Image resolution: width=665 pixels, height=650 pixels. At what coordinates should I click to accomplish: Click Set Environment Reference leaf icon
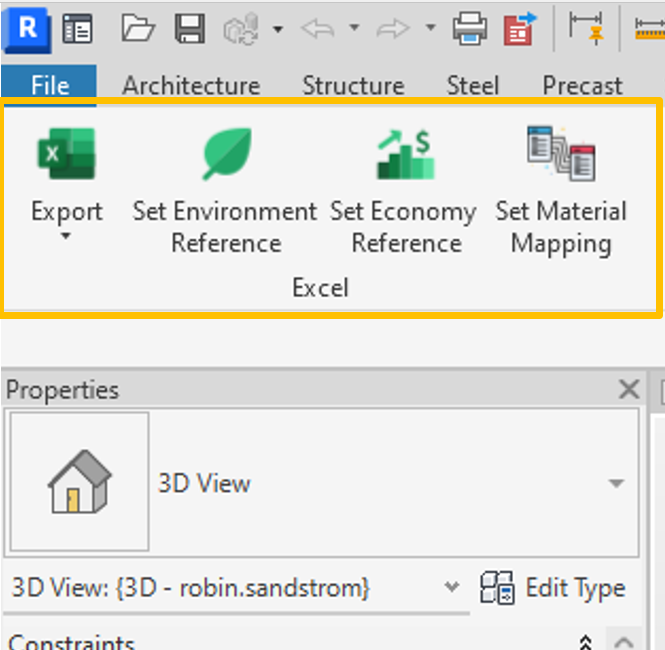[x=227, y=153]
